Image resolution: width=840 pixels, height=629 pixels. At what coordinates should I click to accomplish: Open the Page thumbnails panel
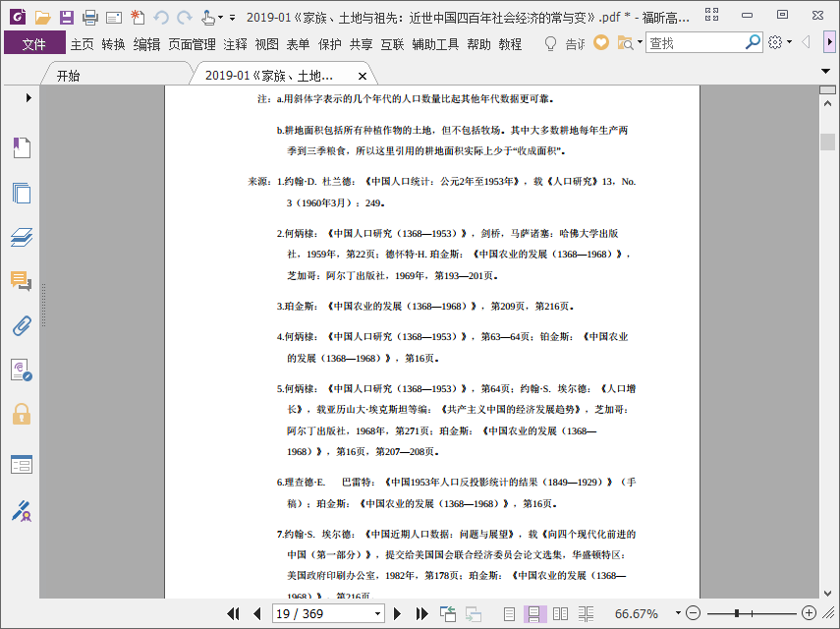coord(22,193)
